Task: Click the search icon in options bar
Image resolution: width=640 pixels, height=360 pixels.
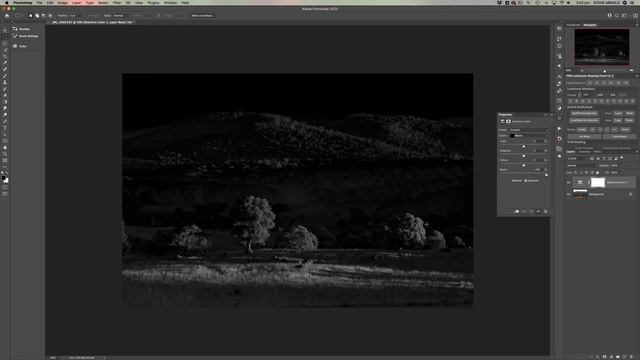Action: 617,16
